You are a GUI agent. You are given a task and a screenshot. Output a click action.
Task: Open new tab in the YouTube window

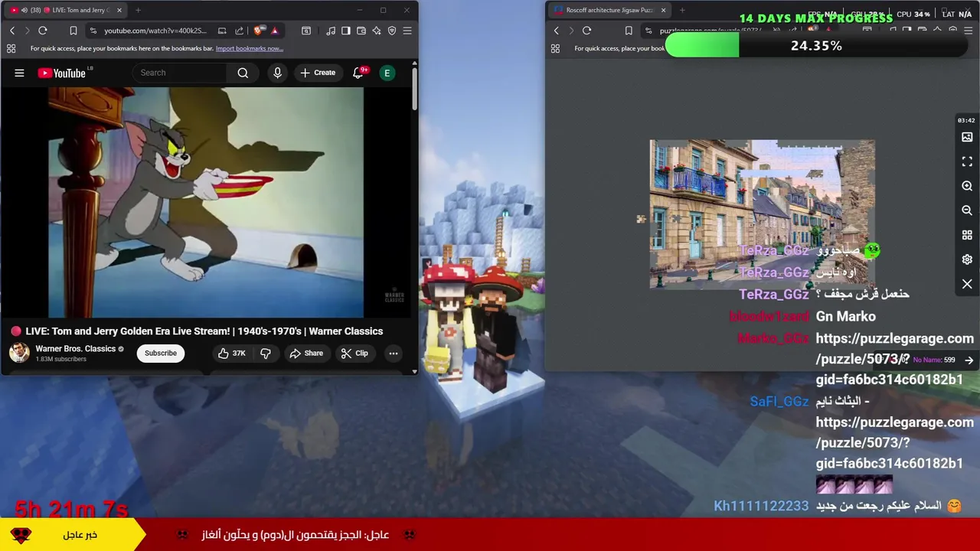click(x=138, y=10)
